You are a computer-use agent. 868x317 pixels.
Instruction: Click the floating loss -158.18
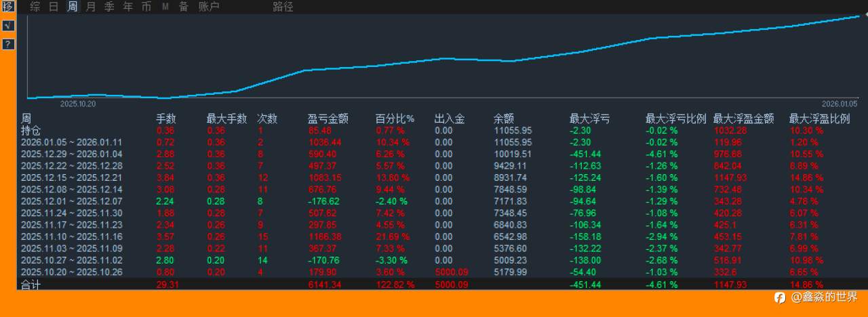585,236
